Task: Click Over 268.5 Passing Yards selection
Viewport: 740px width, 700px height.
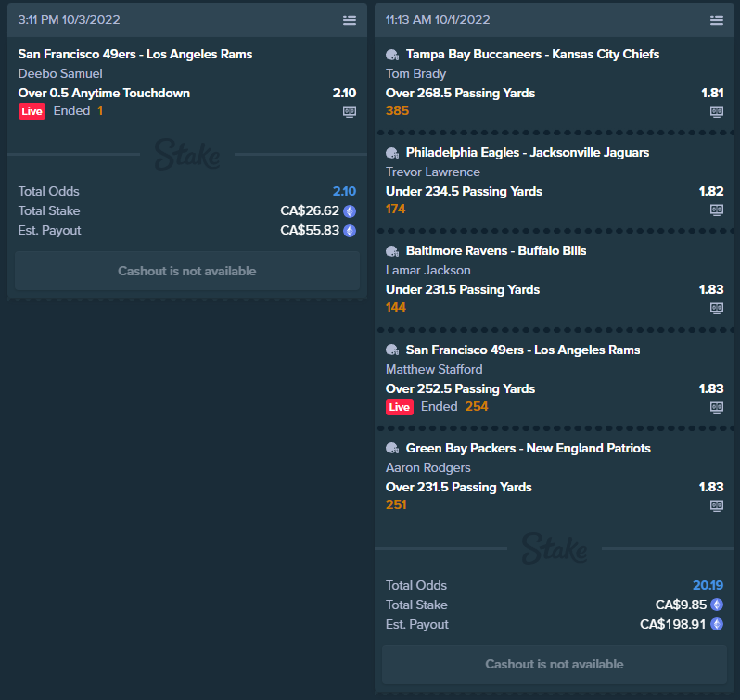Action: (x=460, y=93)
